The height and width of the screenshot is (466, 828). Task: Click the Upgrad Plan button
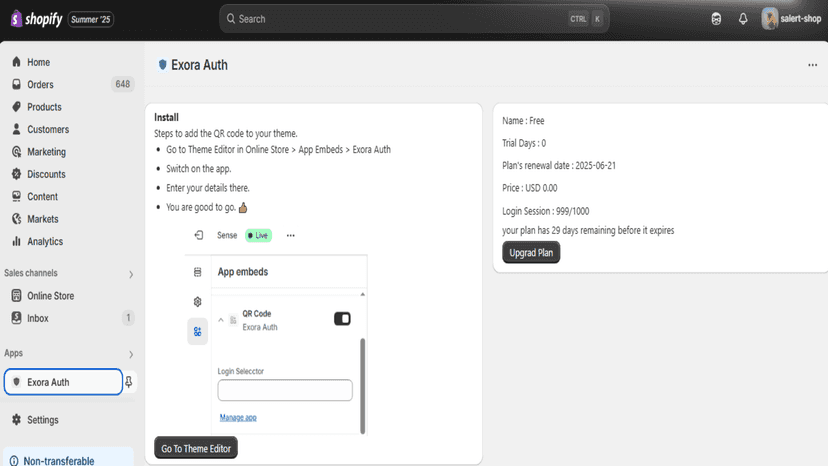pos(531,253)
